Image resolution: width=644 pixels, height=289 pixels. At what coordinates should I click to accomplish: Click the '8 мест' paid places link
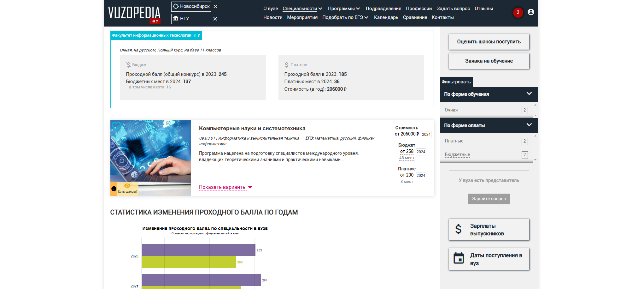[x=407, y=182]
